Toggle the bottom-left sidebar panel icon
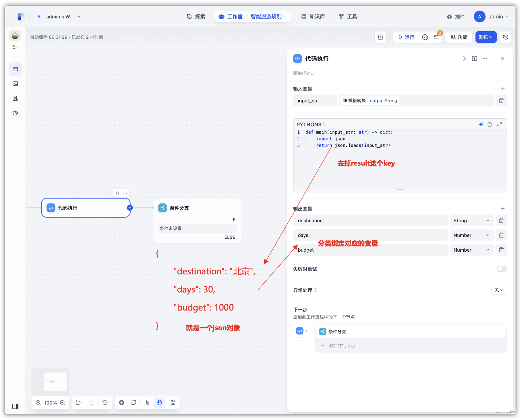Screen dimensions: 520x420 (x=15, y=406)
